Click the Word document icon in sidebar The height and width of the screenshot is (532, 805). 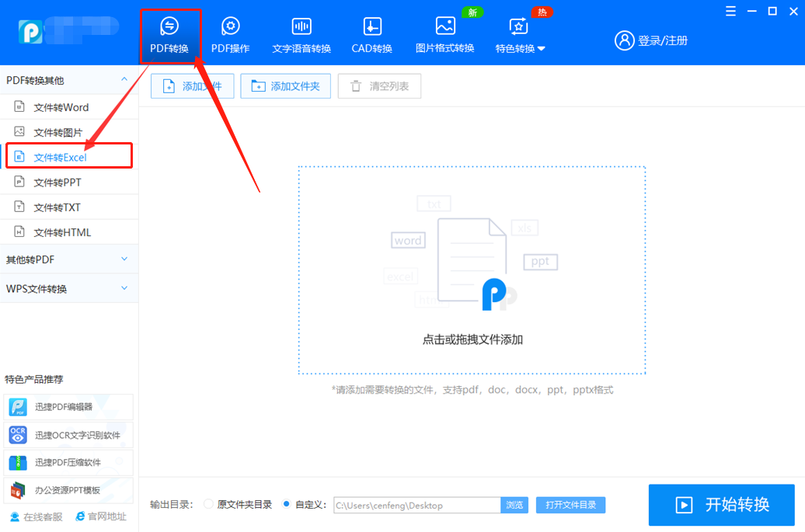pyautogui.click(x=19, y=106)
